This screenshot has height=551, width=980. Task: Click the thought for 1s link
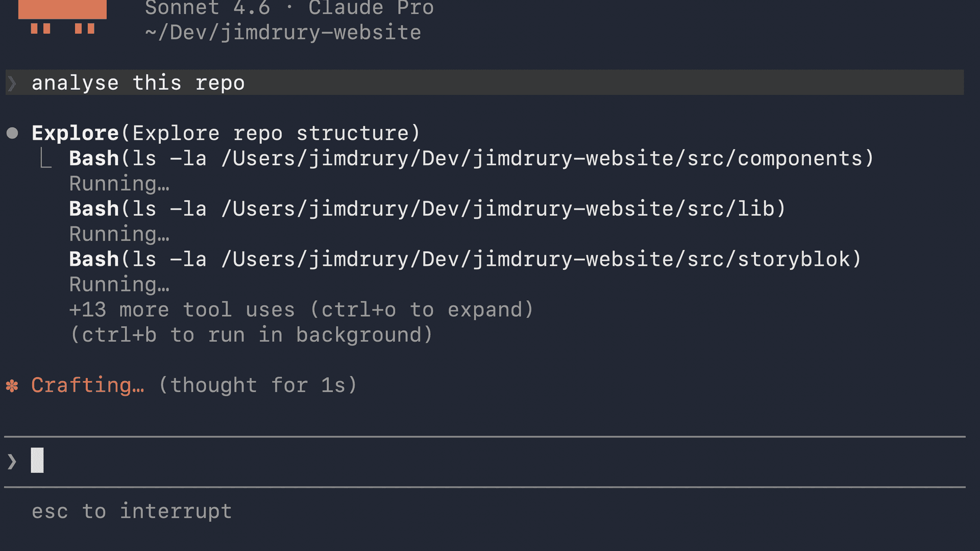pyautogui.click(x=257, y=386)
